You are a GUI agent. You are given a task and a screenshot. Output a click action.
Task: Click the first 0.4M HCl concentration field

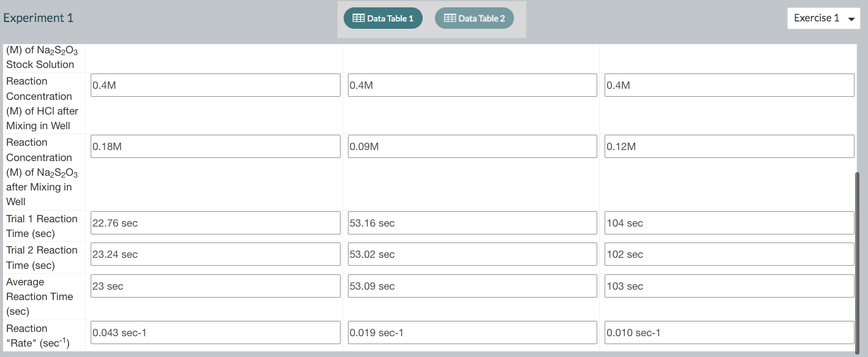point(214,85)
